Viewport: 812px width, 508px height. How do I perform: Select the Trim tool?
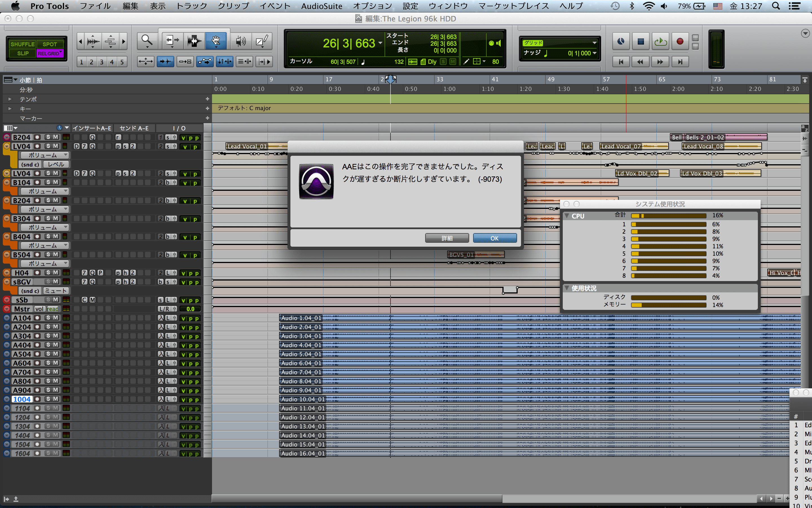coord(173,41)
